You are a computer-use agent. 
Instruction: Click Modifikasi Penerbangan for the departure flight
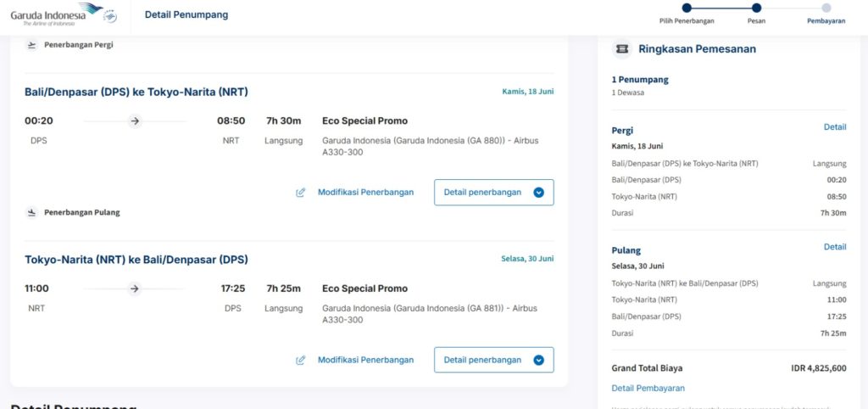pyautogui.click(x=365, y=193)
